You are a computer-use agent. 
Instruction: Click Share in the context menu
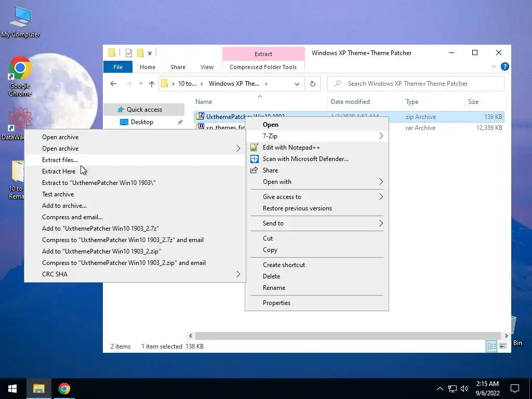[x=316, y=170]
